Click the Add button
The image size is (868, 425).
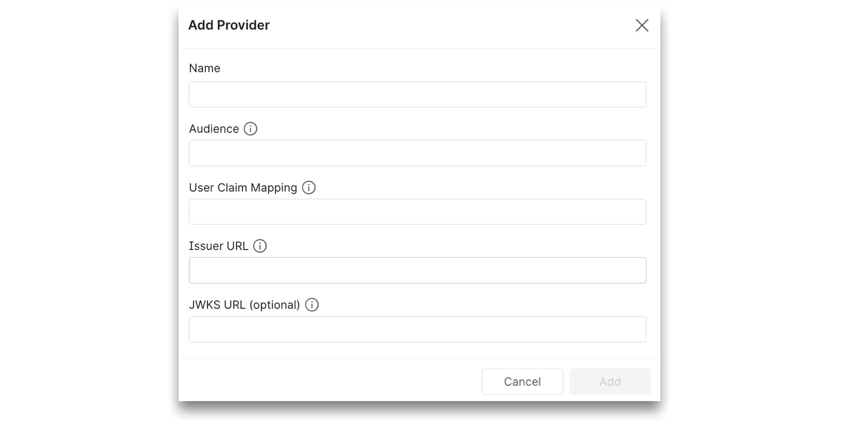[610, 381]
